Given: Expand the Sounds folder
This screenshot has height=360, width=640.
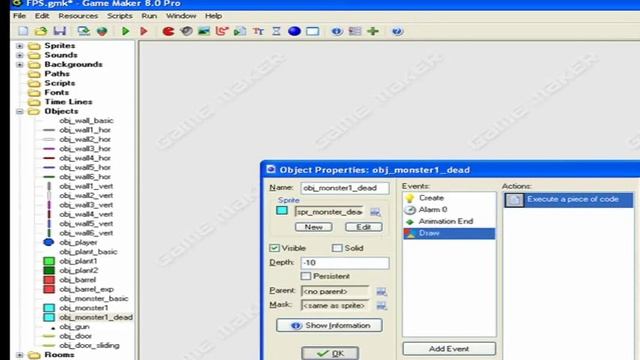Looking at the screenshot, I should tap(20, 55).
